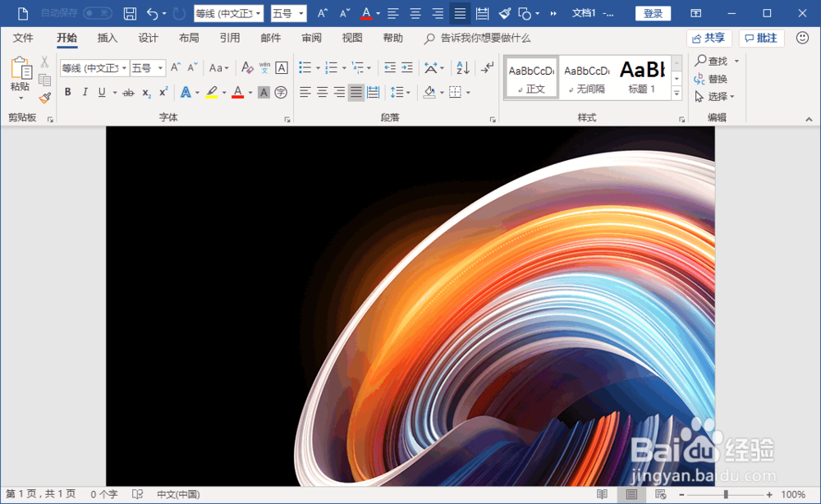Expand the styles gallery More arrow
This screenshot has height=504, width=821.
(x=677, y=94)
